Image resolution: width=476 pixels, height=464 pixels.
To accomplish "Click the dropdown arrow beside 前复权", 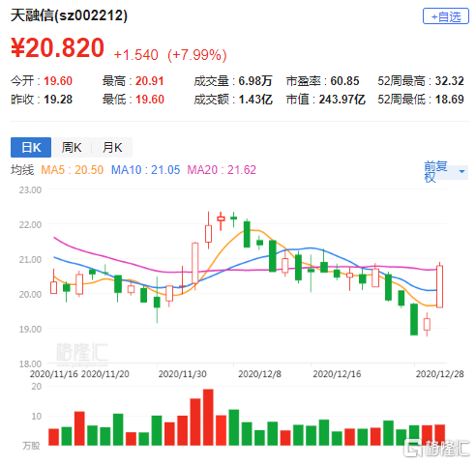I will 461,171.
